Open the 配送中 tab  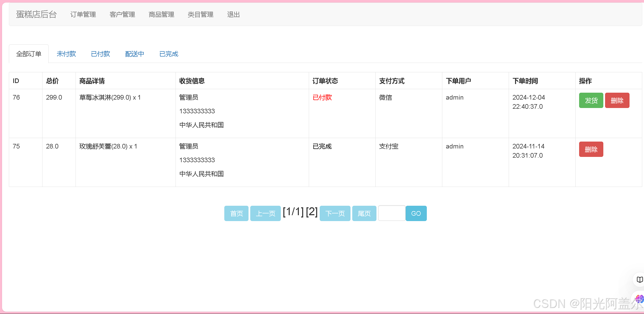point(135,54)
